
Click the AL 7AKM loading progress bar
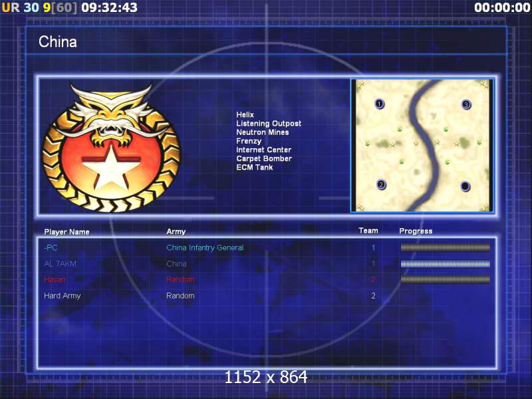(445, 264)
